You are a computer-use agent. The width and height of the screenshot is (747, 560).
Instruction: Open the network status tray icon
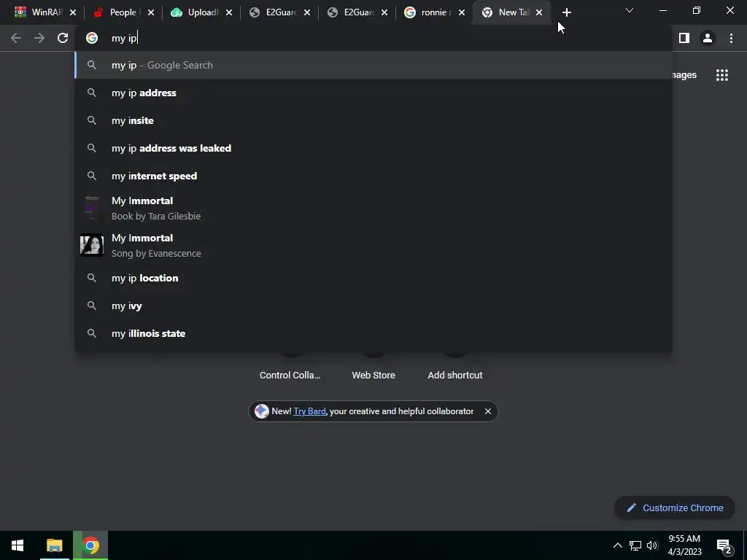[x=635, y=545]
